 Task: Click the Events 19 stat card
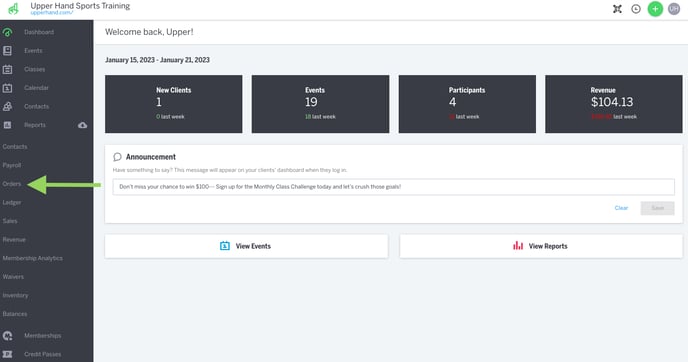320,104
